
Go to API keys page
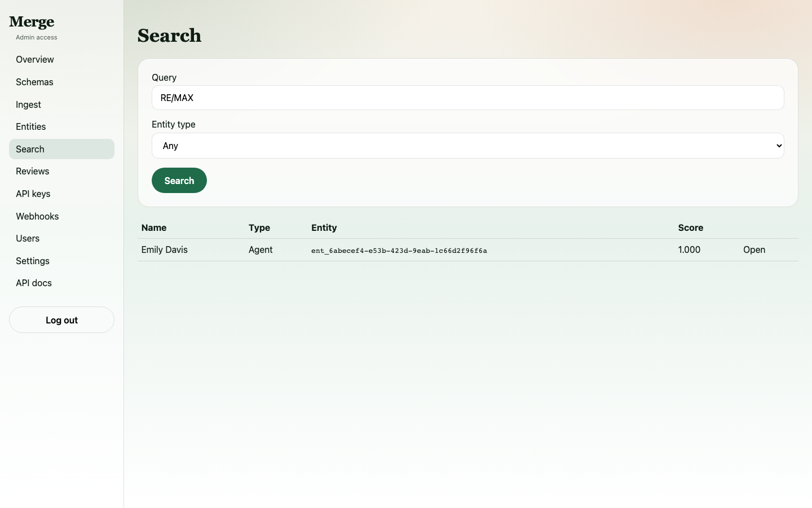tap(61, 194)
